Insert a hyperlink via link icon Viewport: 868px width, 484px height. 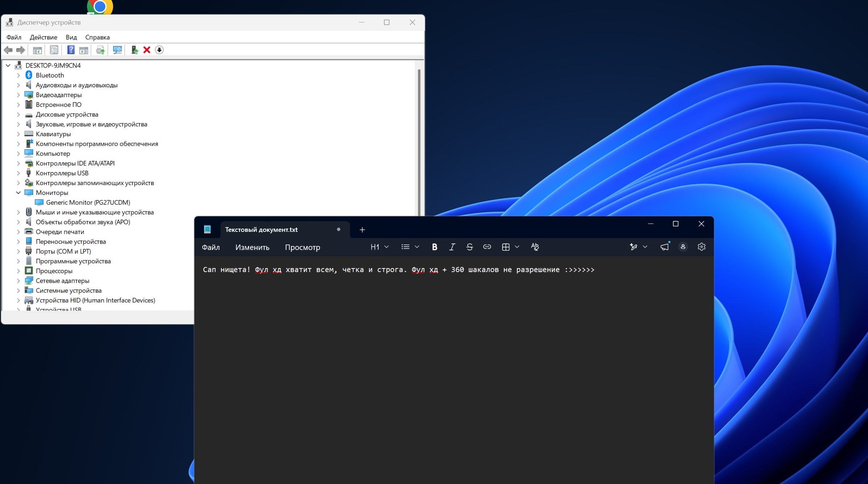487,247
